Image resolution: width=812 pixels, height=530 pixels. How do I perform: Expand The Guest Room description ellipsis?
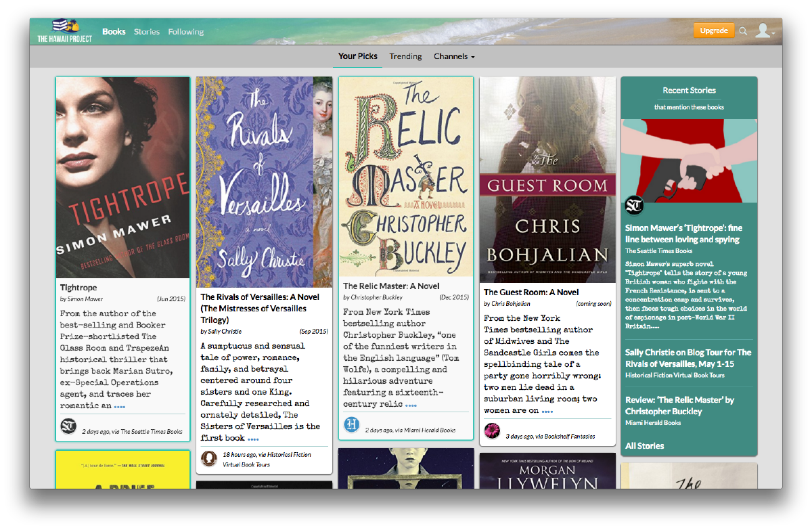pos(547,411)
